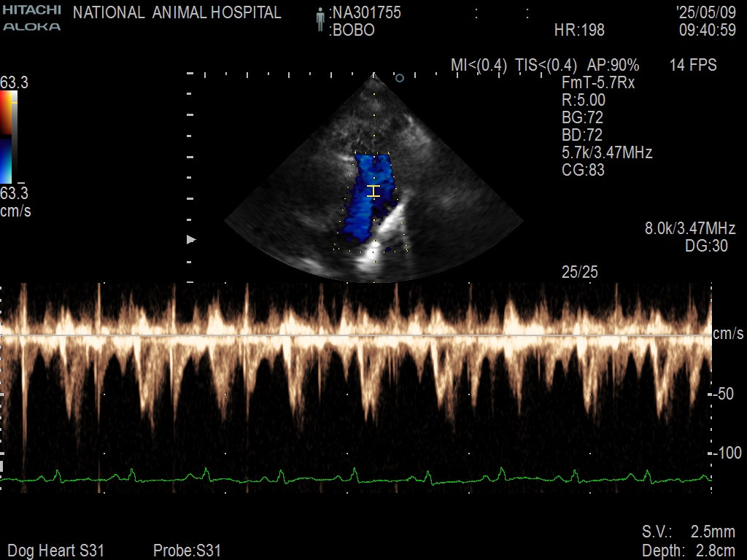Viewport: 747px width, 560px height.
Task: Click the focus triangle marker on depth scale
Action: 191,239
